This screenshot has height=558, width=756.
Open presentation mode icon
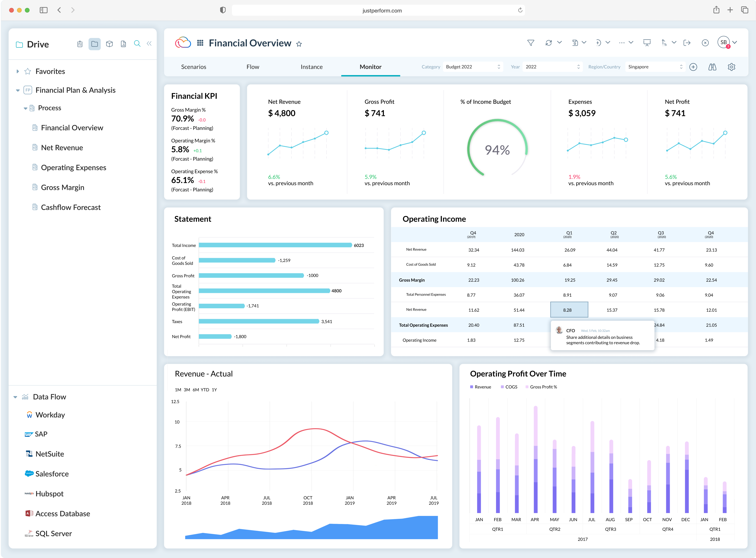(647, 43)
